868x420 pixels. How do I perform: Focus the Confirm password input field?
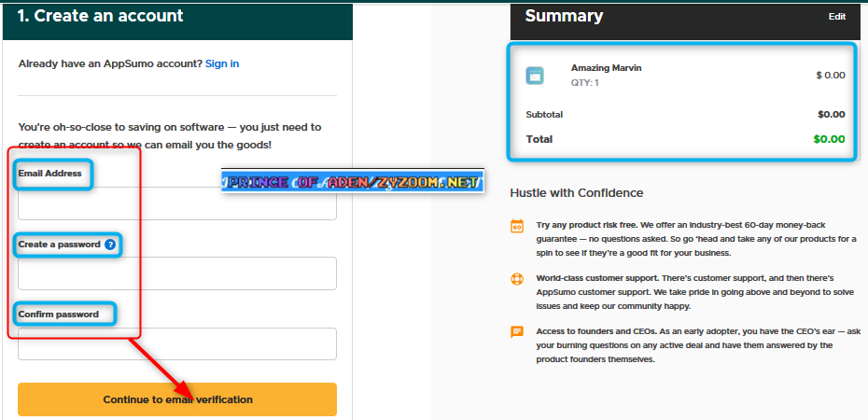(x=177, y=344)
